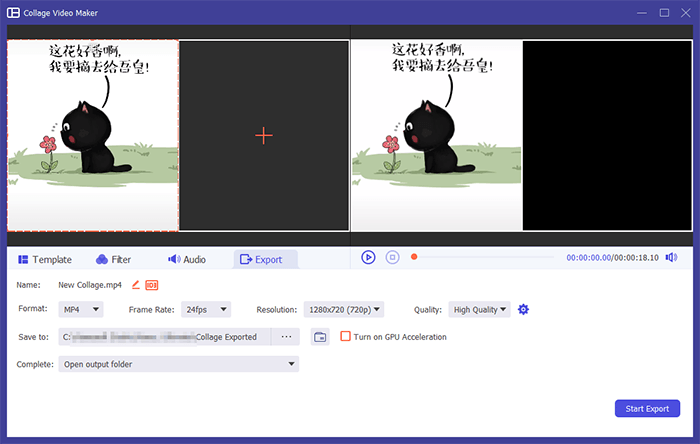This screenshot has height=444, width=700.
Task: Expand the Resolution 1280x720 dropdown
Action: click(344, 309)
